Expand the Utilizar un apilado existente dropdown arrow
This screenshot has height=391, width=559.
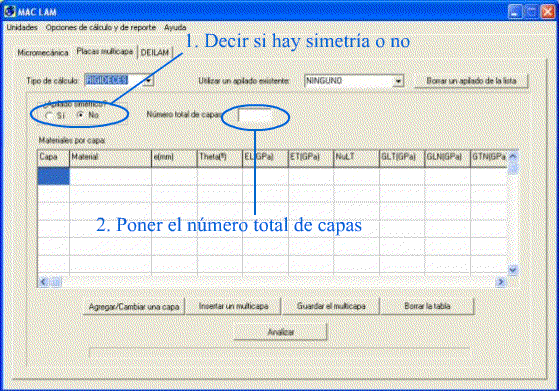[x=398, y=81]
